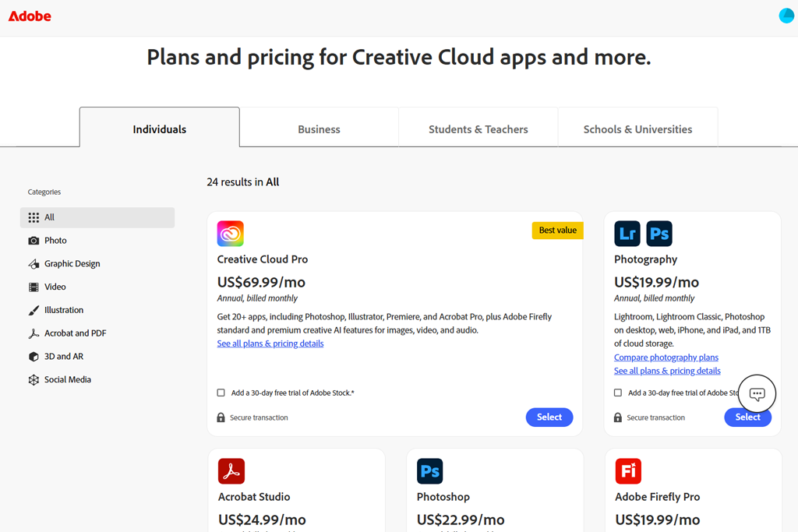The image size is (798, 532).
Task: Open the user profile avatar
Action: 786,16
